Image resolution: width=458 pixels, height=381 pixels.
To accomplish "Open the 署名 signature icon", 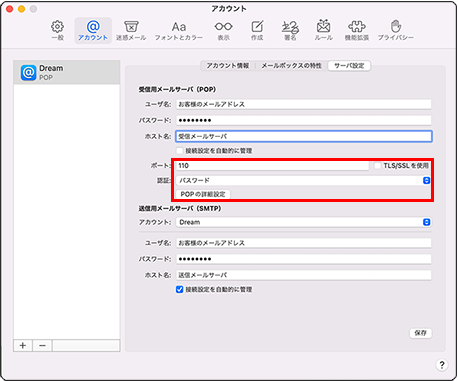I will (x=290, y=26).
